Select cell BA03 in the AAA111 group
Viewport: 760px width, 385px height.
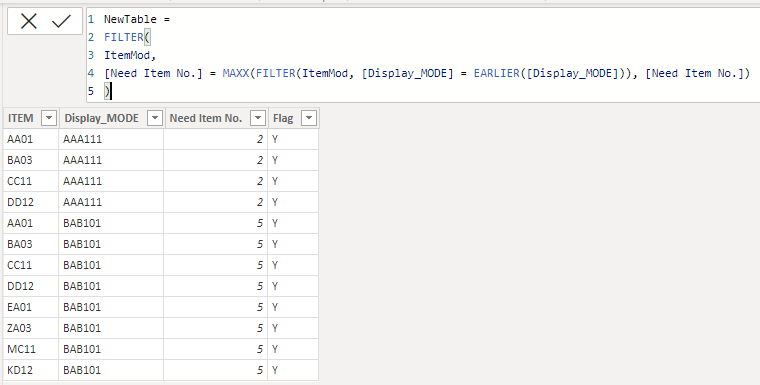(31, 160)
